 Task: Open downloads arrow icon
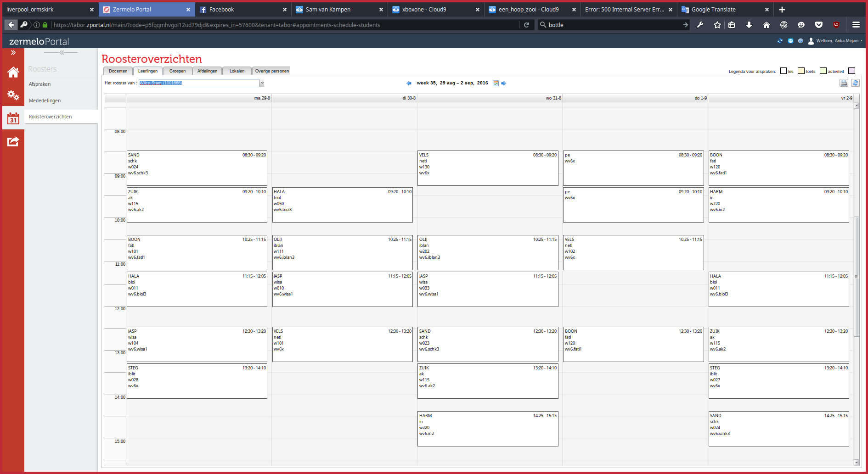point(749,25)
